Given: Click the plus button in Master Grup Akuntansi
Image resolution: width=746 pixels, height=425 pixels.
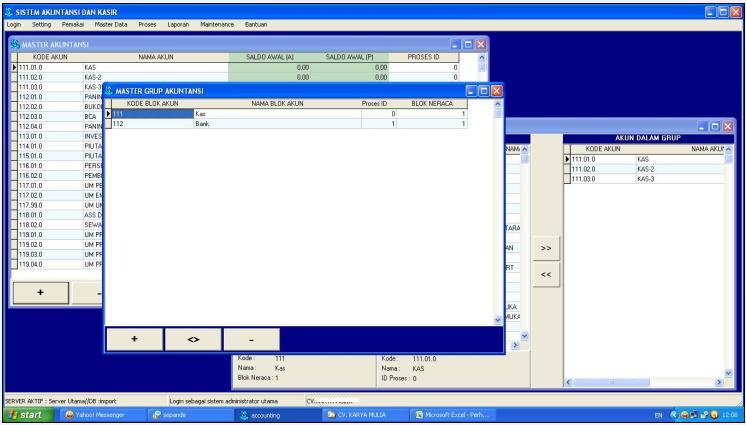Looking at the screenshot, I should click(135, 338).
